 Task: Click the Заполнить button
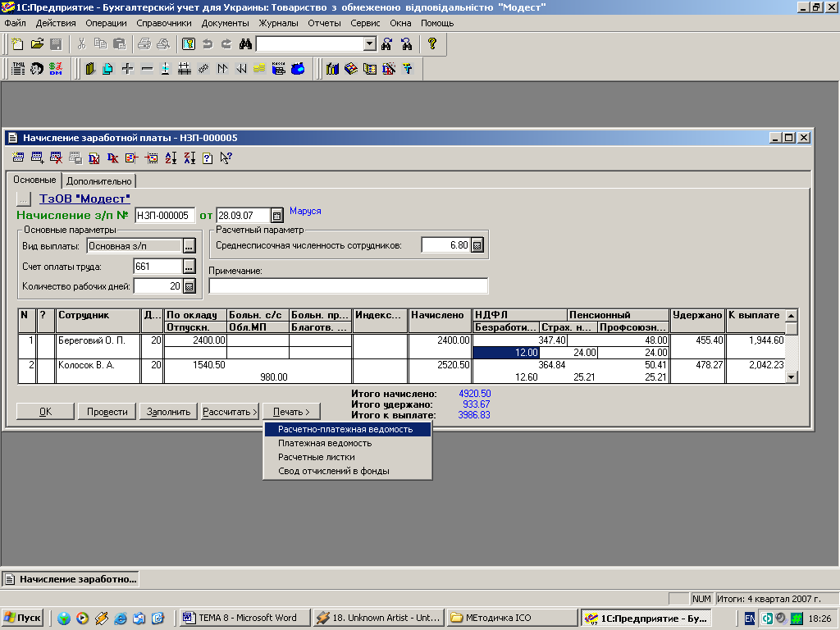tap(169, 412)
